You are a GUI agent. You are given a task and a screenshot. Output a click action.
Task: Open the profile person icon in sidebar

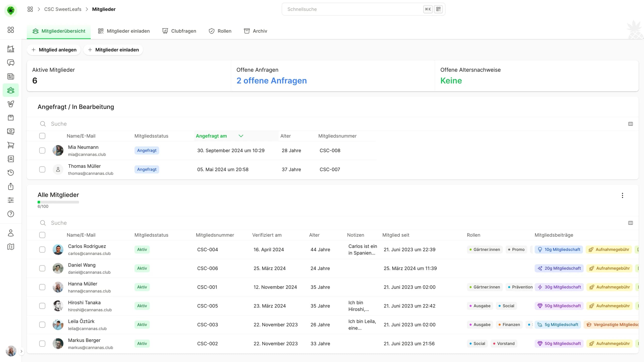[x=11, y=233]
